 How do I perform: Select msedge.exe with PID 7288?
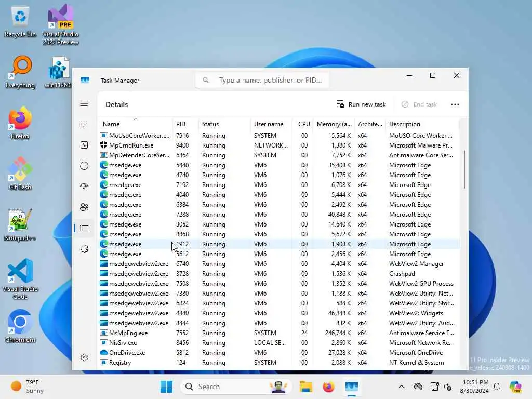tap(279, 215)
